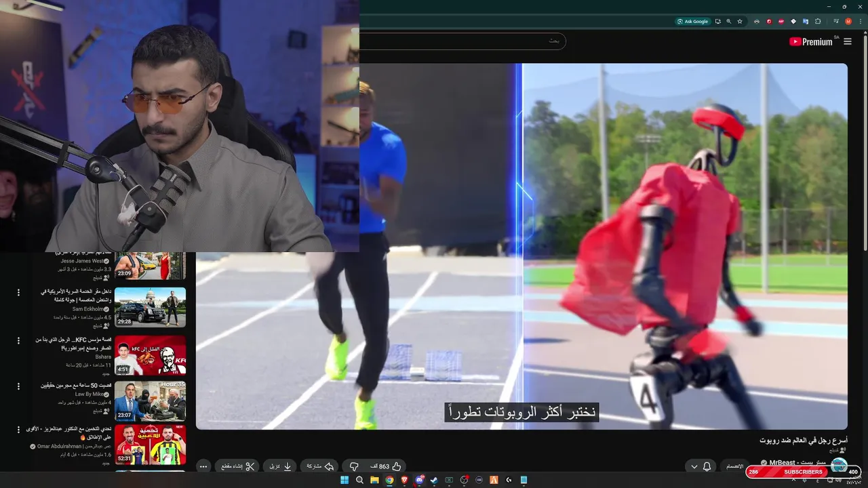This screenshot has height=488, width=868.
Task: Toggle the notification bell for MrBeast
Action: [x=707, y=466]
